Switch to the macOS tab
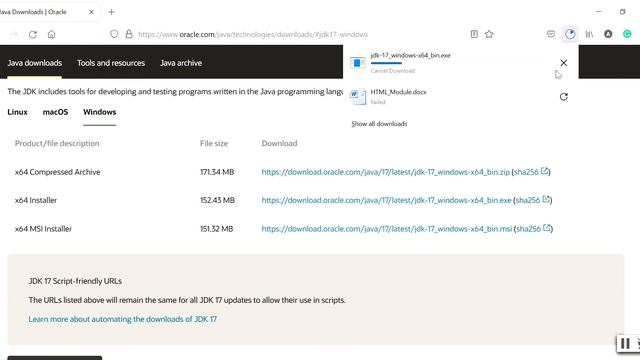 point(56,112)
